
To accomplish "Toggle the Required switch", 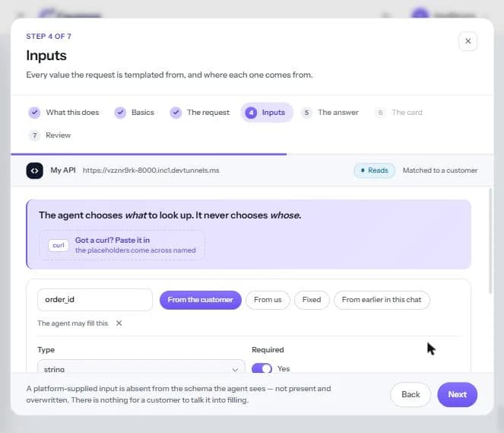I will (262, 368).
